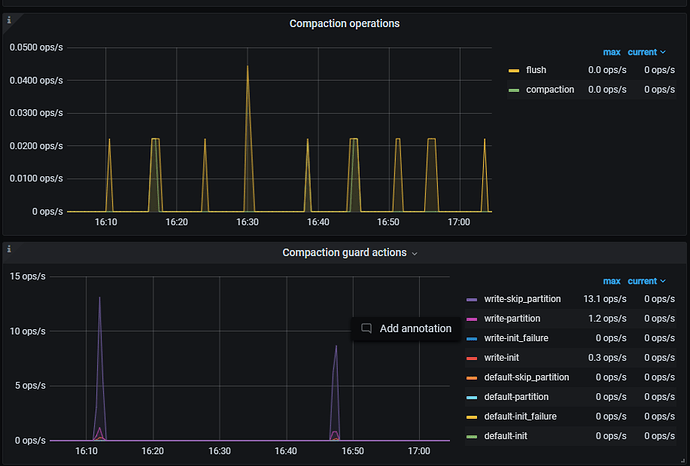Sort the guard actions legend by max
This screenshot has width=690, height=466.
pos(611,281)
